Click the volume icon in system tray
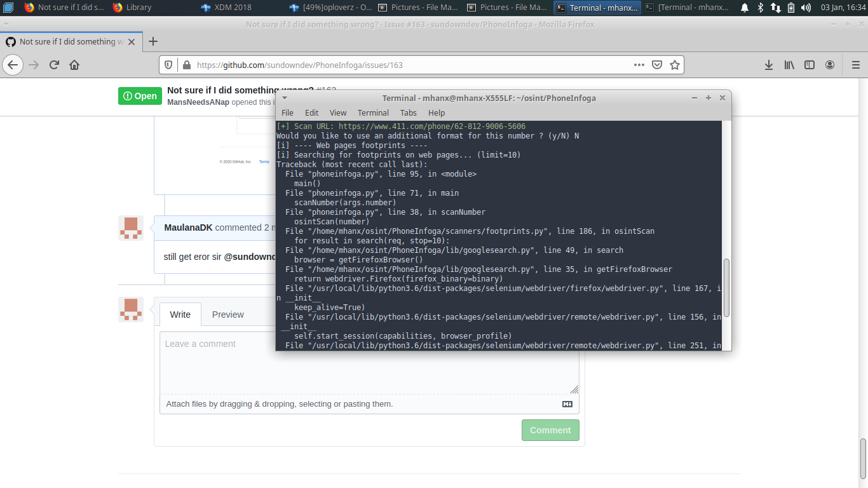 806,8
